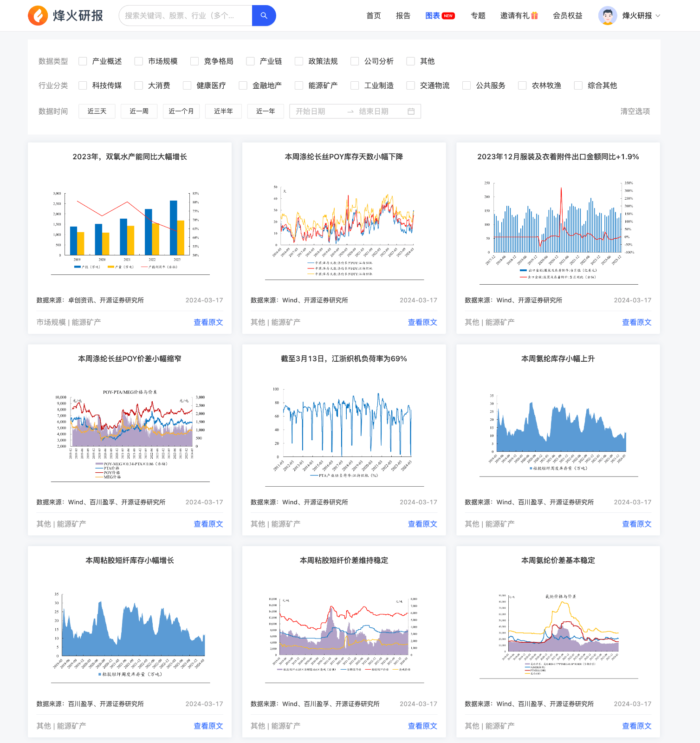The image size is (700, 743).
Task: Select the 近一周 time filter button
Action: [139, 111]
